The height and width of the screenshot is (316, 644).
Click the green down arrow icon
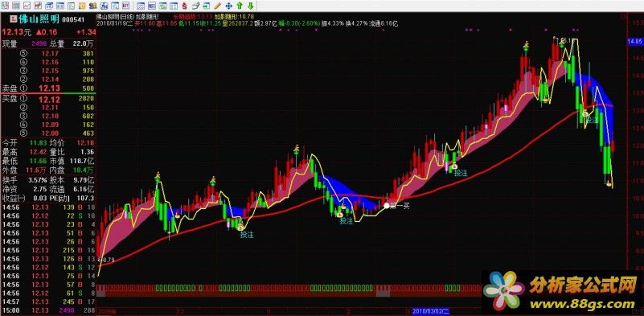point(250,6)
